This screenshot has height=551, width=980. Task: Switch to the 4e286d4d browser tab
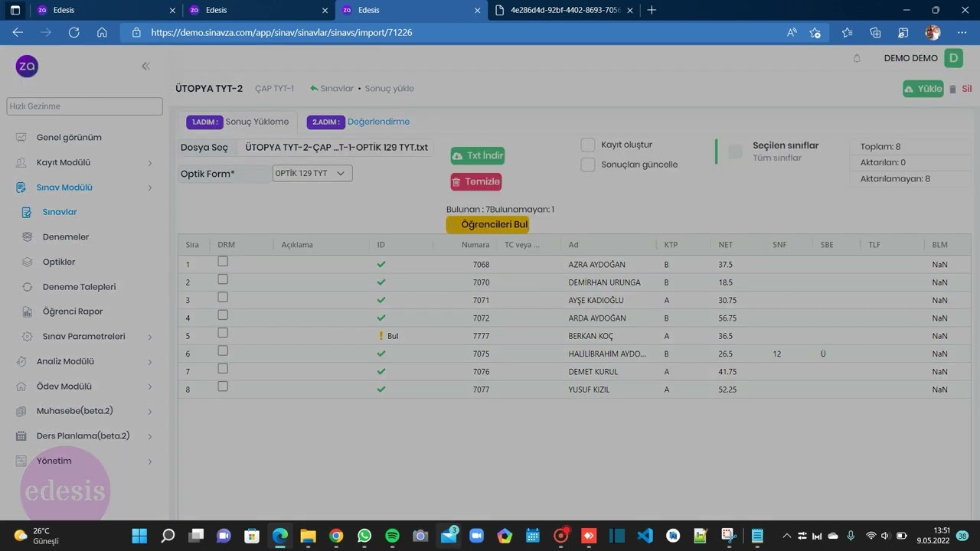(x=564, y=10)
